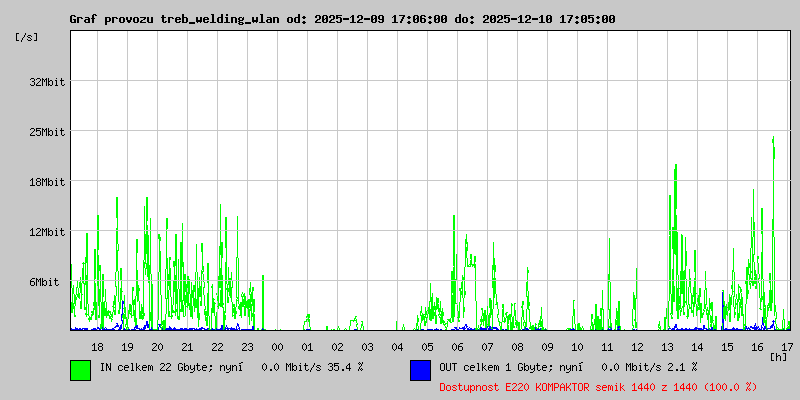The width and height of the screenshot is (800, 400).
Task: Click the '22' hour label on x-axis
Action: point(217,347)
